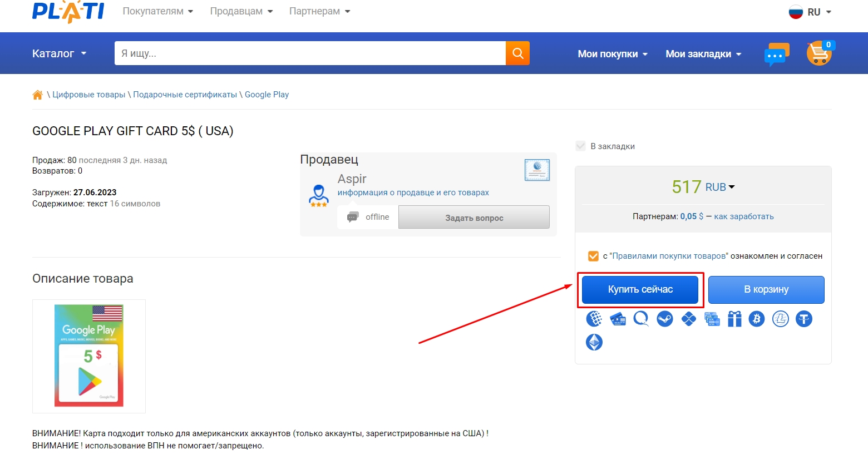
Task: Open the RUB currency dropdown
Action: 720,187
